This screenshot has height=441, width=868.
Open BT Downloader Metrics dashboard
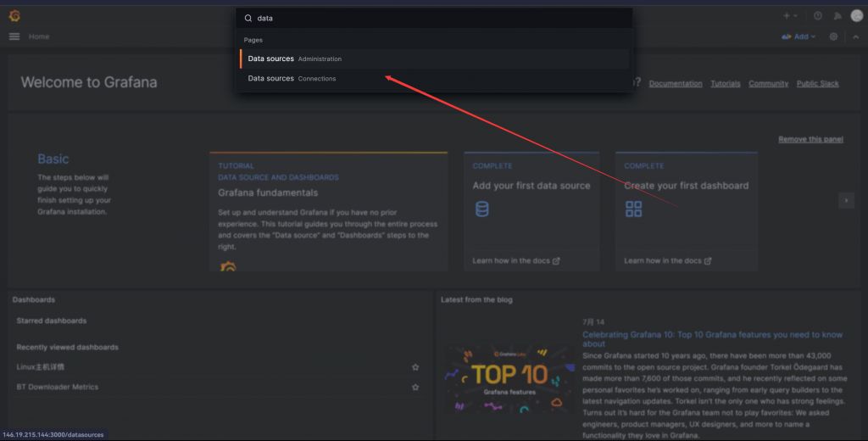pos(58,388)
